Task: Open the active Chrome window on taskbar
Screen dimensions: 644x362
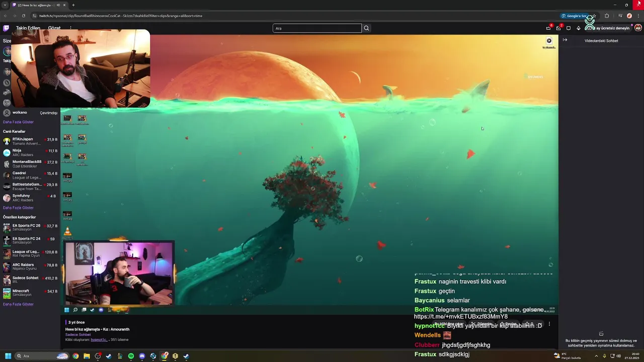Action: [164, 356]
